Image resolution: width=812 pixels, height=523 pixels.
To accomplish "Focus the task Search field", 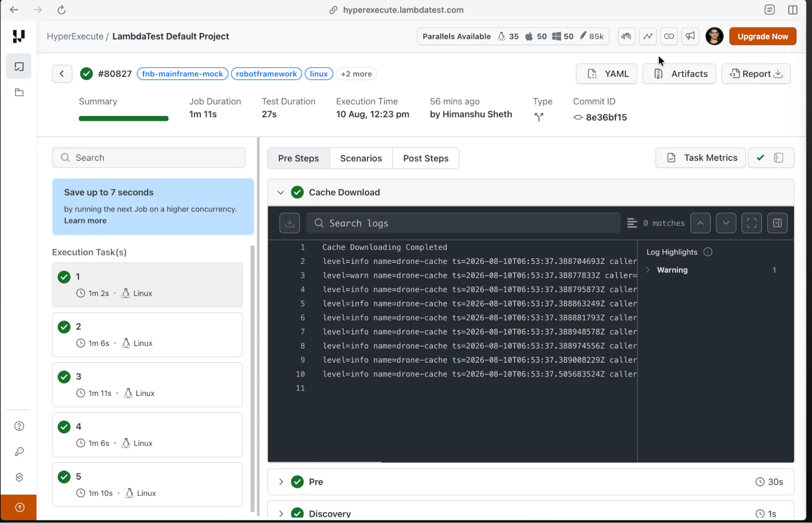I will 149,158.
